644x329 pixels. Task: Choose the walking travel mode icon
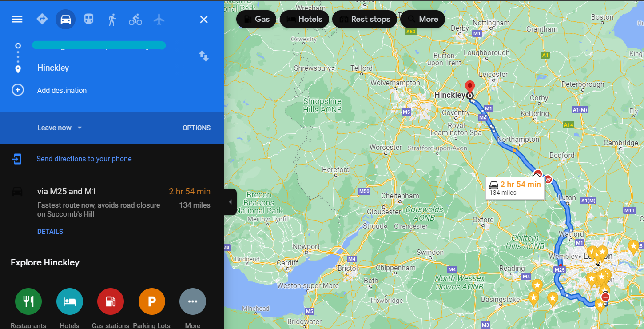click(112, 19)
